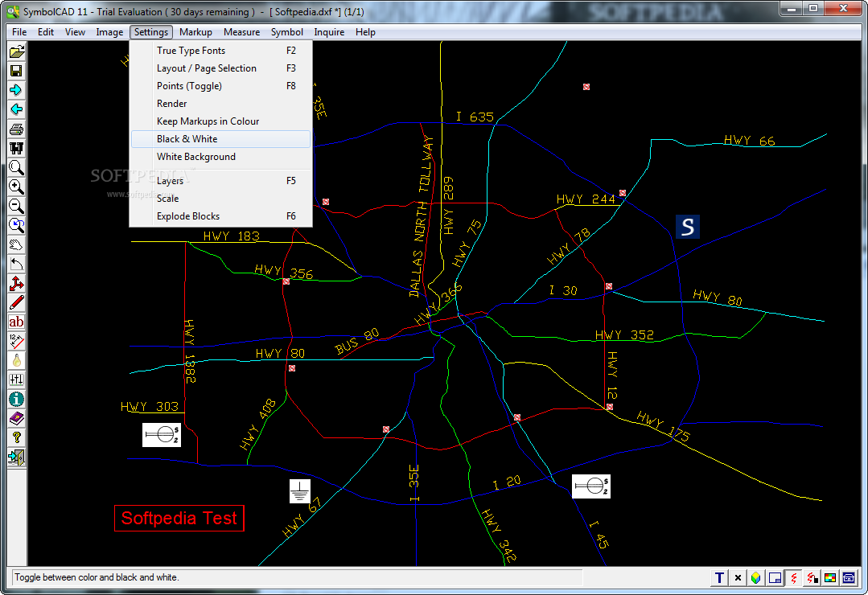Viewport: 868px width, 595px height.
Task: Select the dimension measure tool icon
Action: (x=17, y=341)
